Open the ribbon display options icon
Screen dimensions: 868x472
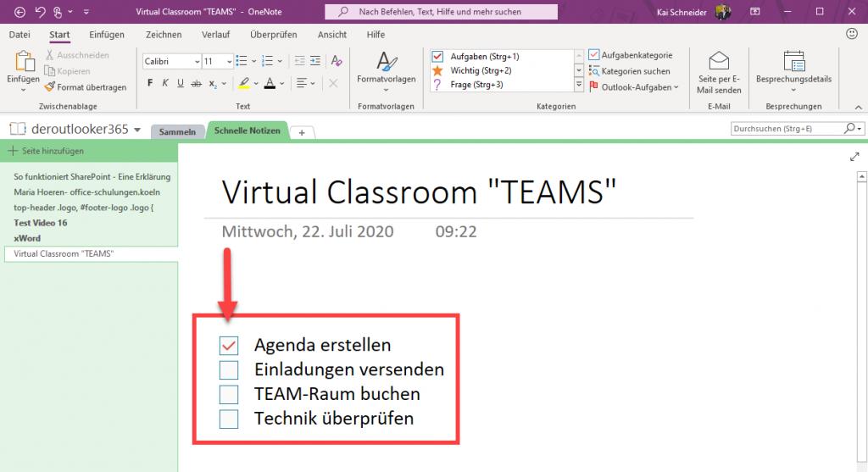point(754,12)
